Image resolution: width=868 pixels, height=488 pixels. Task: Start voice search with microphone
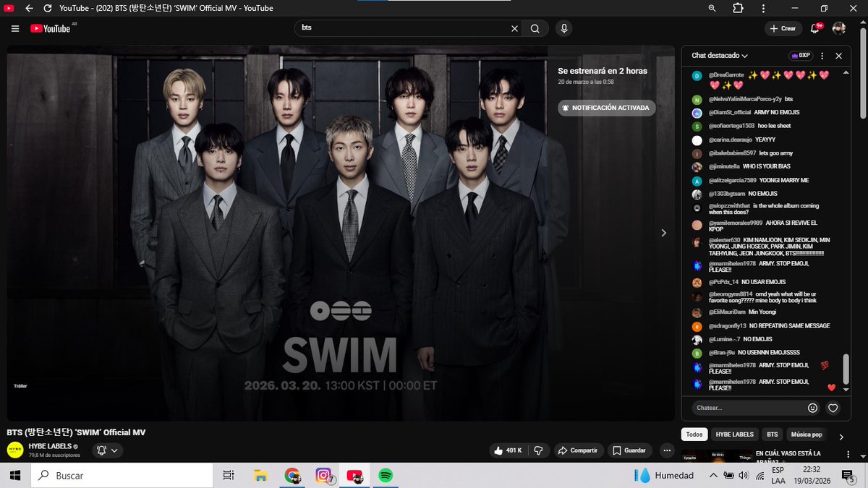[x=564, y=28]
